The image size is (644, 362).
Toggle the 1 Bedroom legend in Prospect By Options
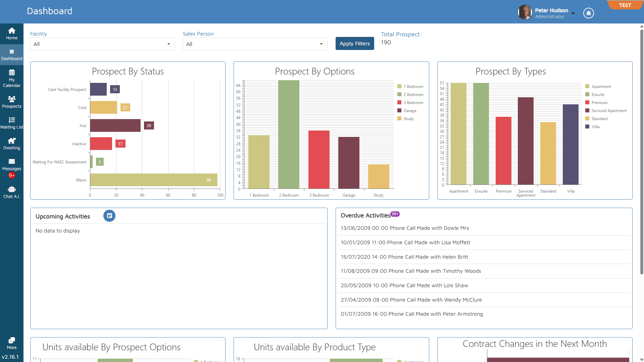click(x=410, y=87)
